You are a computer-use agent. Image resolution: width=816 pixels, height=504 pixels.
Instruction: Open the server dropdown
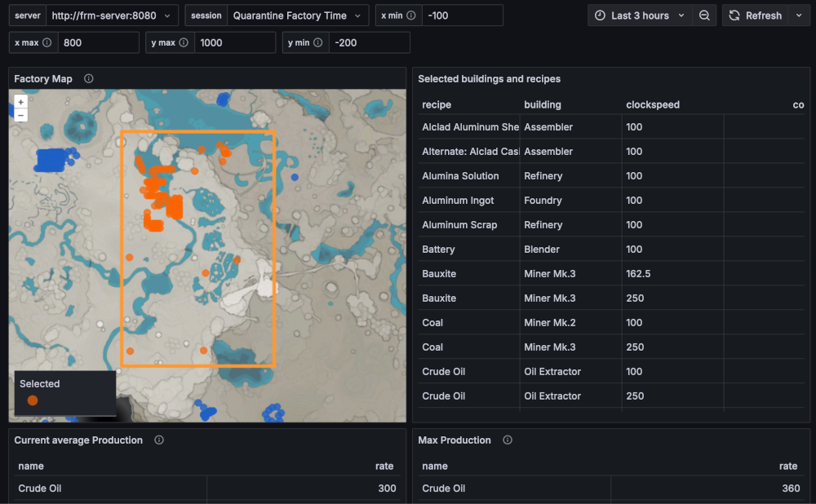click(x=112, y=15)
